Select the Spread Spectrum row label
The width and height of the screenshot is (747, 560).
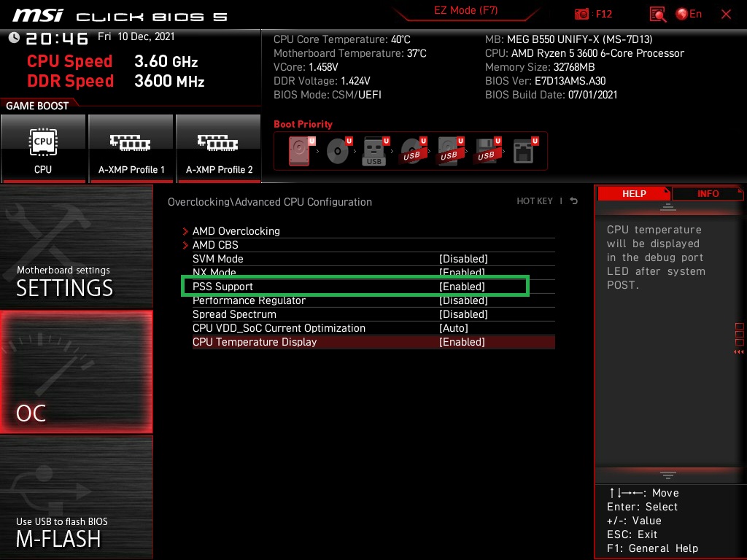coord(234,314)
